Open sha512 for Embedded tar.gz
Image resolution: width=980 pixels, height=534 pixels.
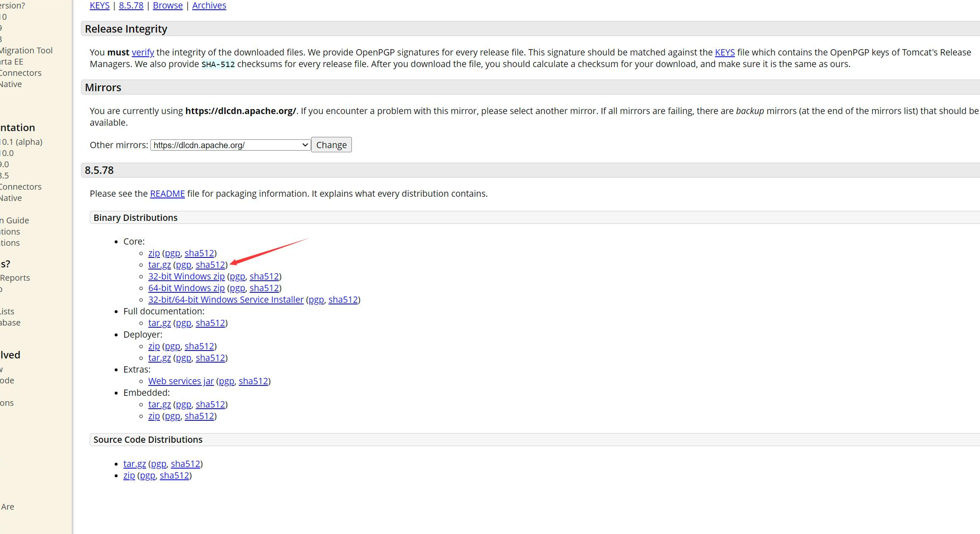click(x=210, y=405)
